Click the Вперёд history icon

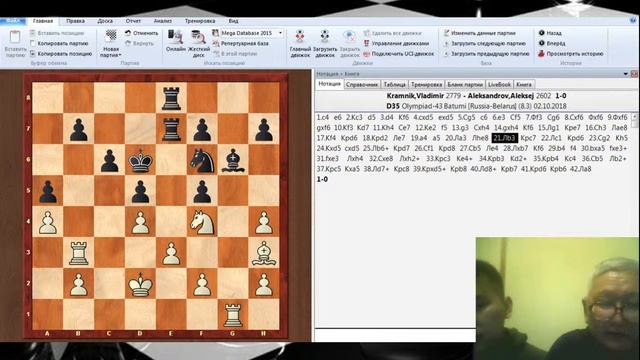[x=542, y=43]
